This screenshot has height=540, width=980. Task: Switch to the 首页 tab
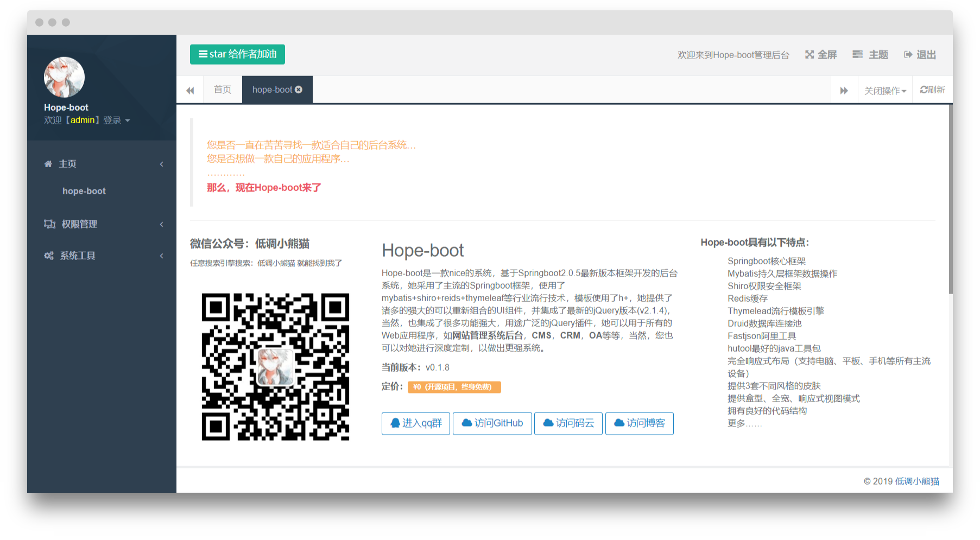(223, 90)
